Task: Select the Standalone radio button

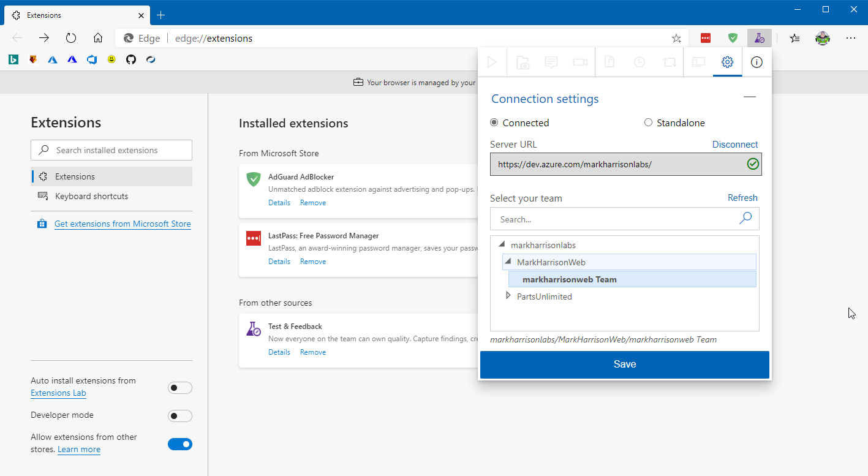Action: [648, 123]
